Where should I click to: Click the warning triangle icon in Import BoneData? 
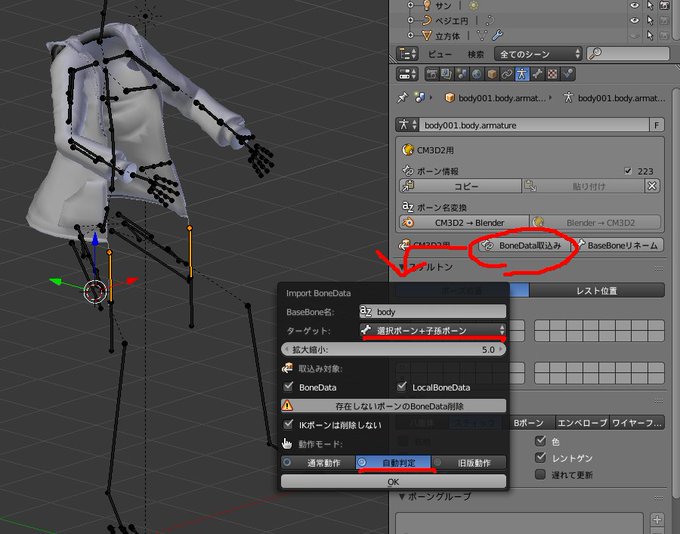click(x=288, y=406)
